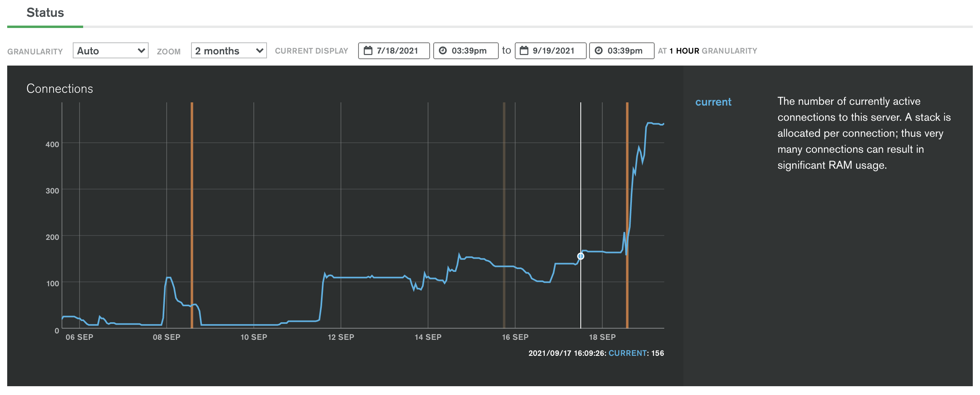Image resolution: width=980 pixels, height=395 pixels.
Task: Switch to the Status tab
Action: [45, 13]
